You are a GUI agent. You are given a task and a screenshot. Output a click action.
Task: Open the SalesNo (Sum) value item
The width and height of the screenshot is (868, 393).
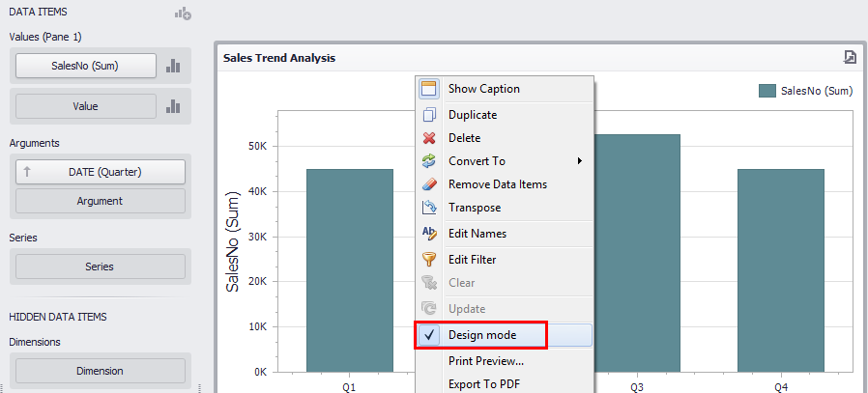click(86, 66)
